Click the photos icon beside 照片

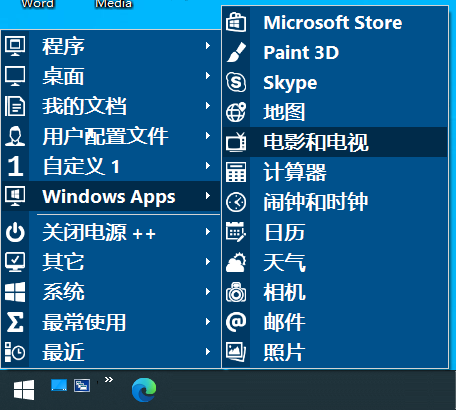236,352
